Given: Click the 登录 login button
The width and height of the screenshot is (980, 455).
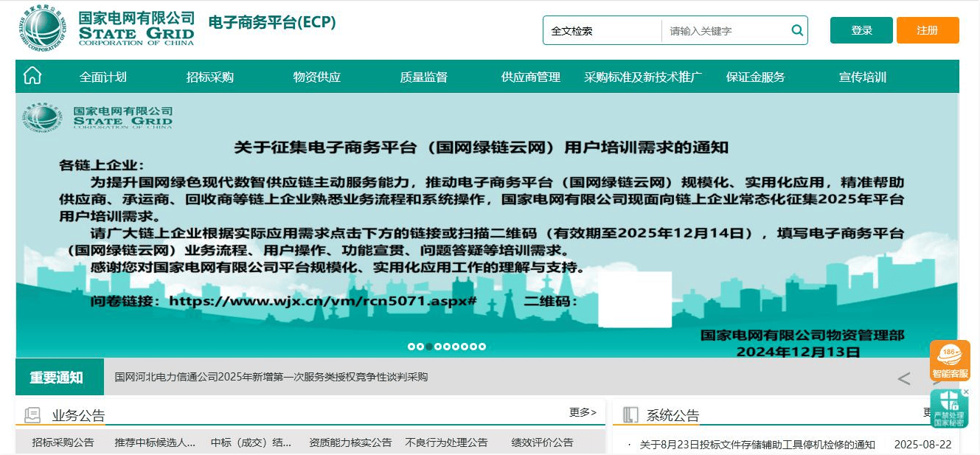Looking at the screenshot, I should click(861, 30).
